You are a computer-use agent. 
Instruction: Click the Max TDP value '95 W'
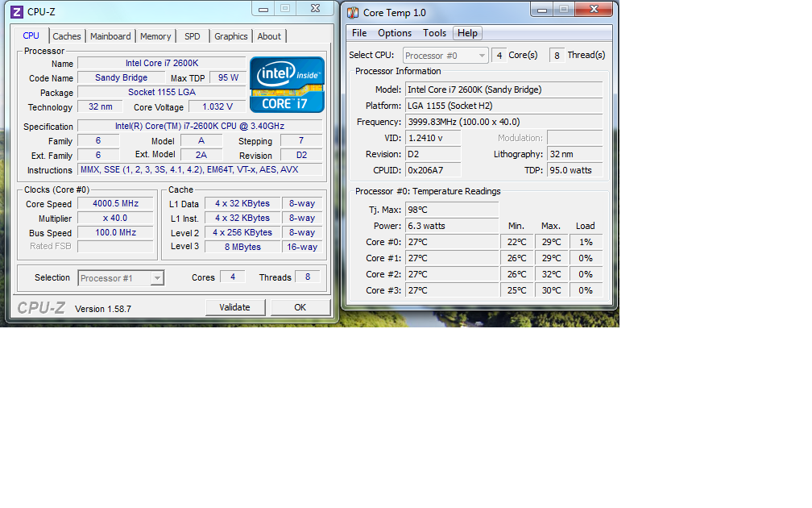pyautogui.click(x=228, y=77)
